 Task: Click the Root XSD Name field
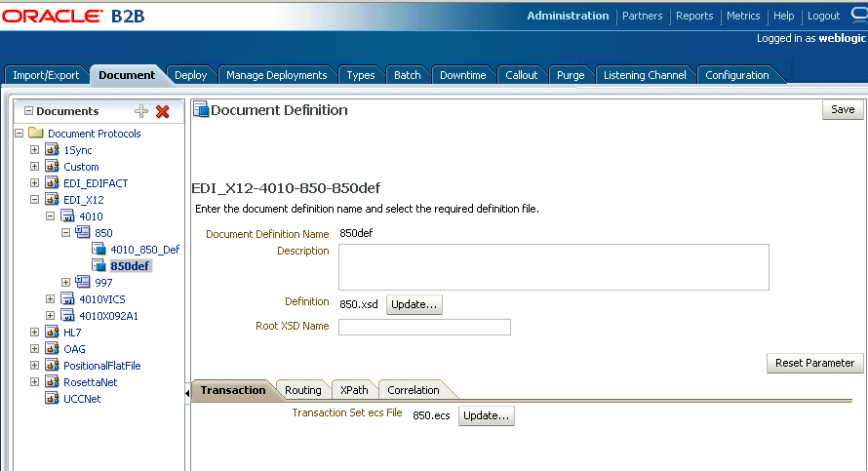424,327
